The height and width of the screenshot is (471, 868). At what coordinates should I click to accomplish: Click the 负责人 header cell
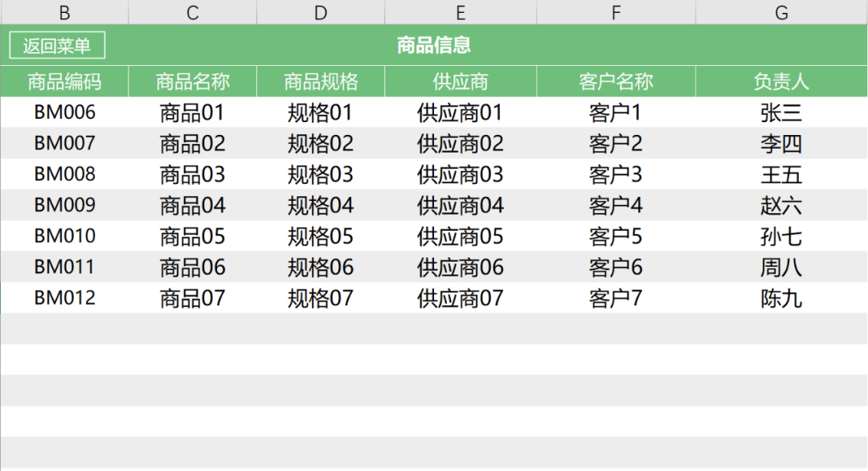pyautogui.click(x=781, y=81)
